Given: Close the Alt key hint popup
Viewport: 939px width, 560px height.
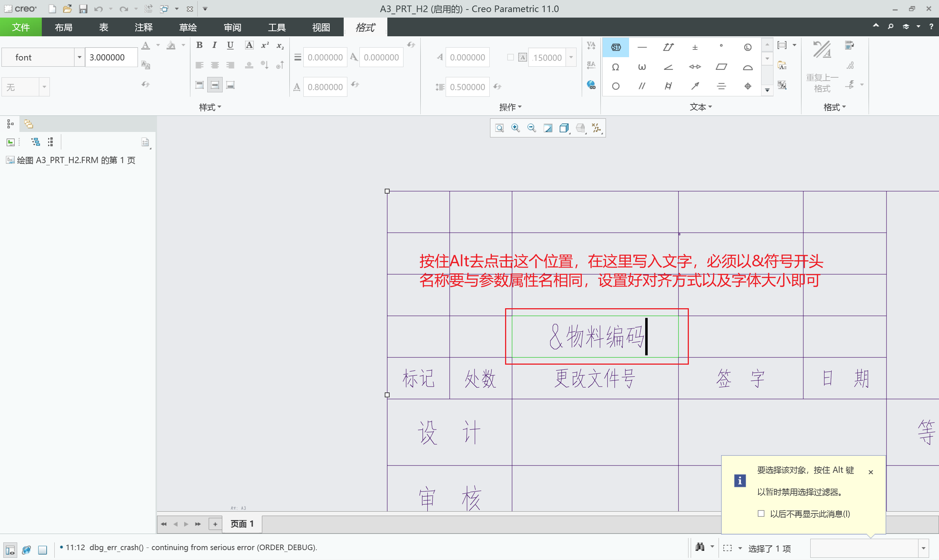Looking at the screenshot, I should click(871, 472).
